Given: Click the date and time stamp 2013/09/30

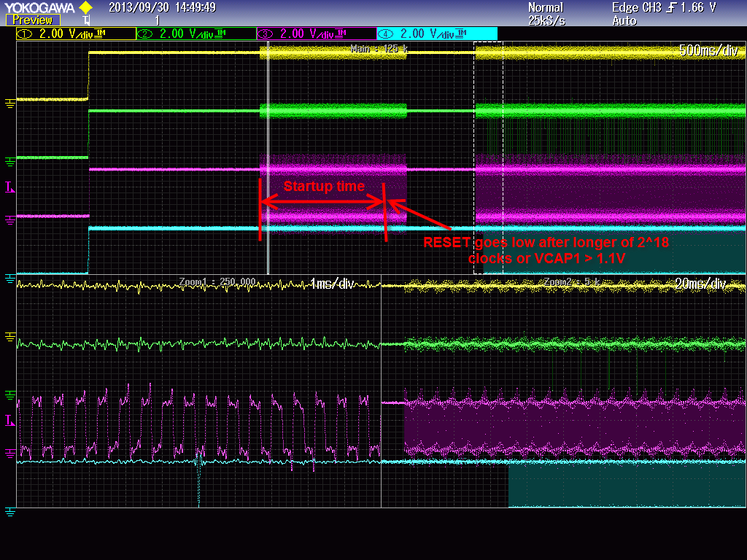Looking at the screenshot, I should click(162, 7).
